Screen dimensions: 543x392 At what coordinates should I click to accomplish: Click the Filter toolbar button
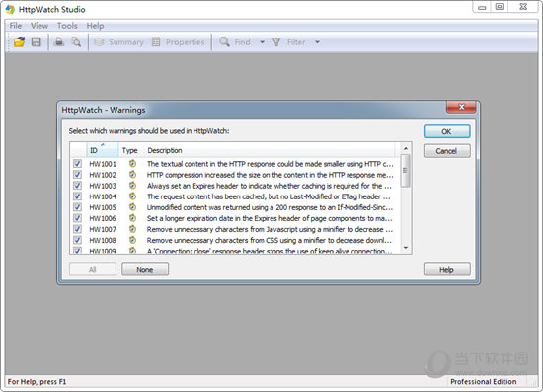289,42
